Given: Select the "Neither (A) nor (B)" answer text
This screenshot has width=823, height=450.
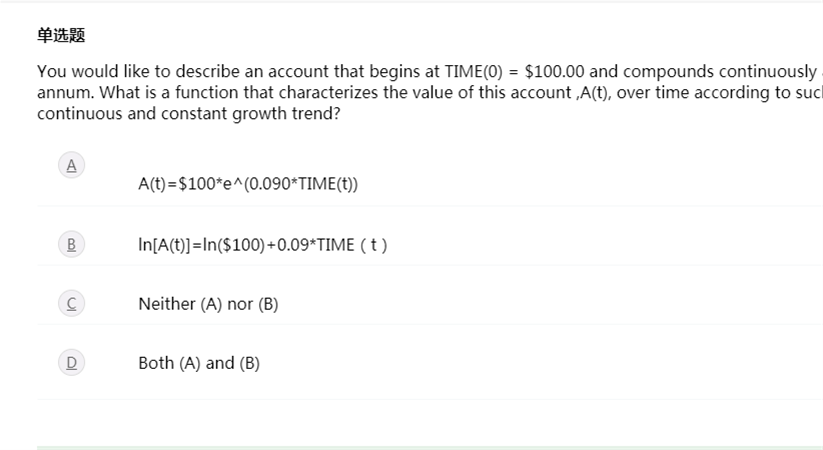Looking at the screenshot, I should [x=208, y=304].
